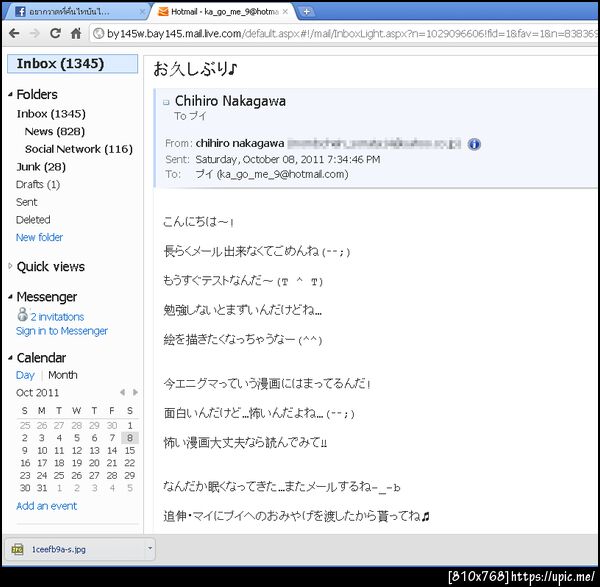The height and width of the screenshot is (587, 600).
Task: Click the Add an event link
Action: click(x=46, y=506)
